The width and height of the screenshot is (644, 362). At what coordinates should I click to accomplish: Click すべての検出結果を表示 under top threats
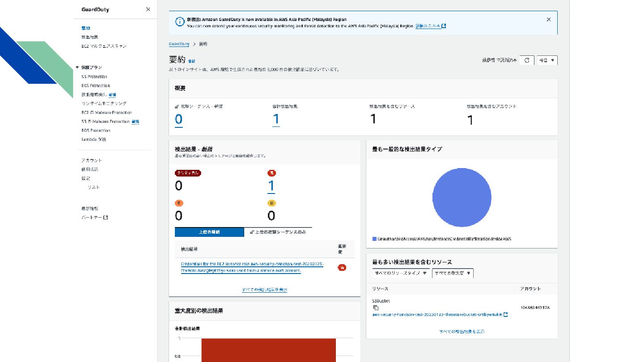[265, 290]
